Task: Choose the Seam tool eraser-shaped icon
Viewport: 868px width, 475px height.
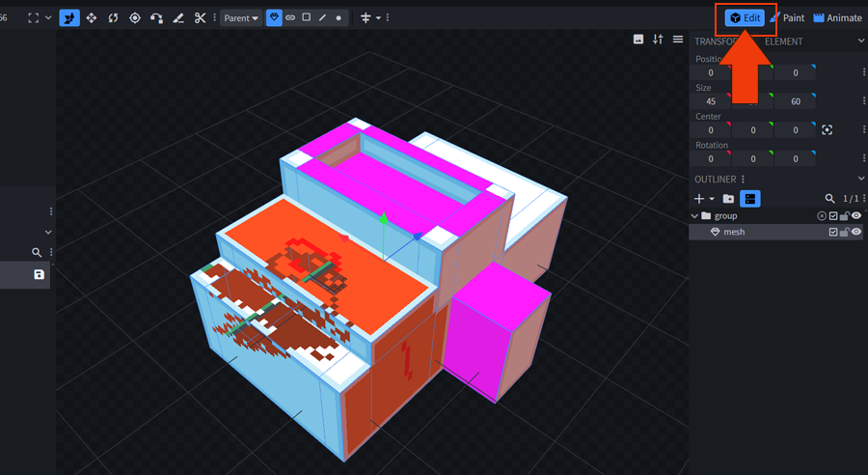Action: point(177,17)
